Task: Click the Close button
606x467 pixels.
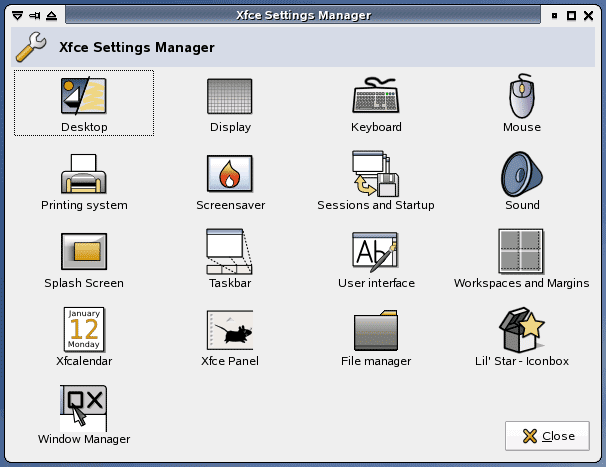Action: pyautogui.click(x=547, y=436)
